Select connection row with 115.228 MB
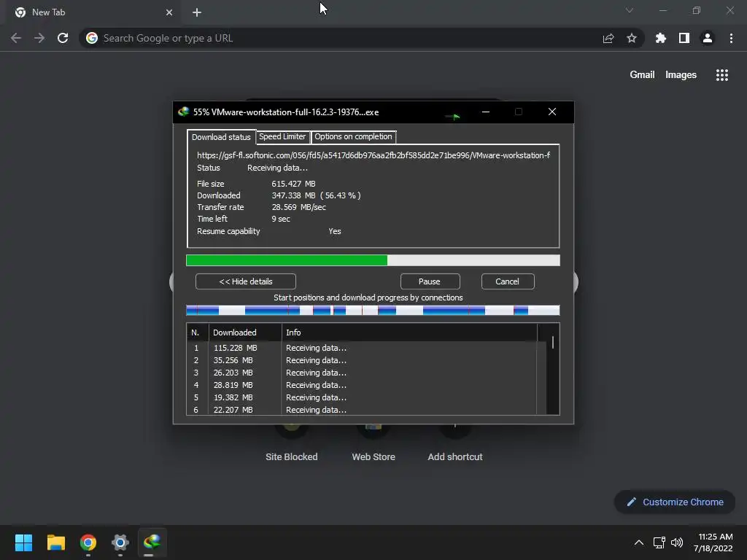 tap(362, 348)
